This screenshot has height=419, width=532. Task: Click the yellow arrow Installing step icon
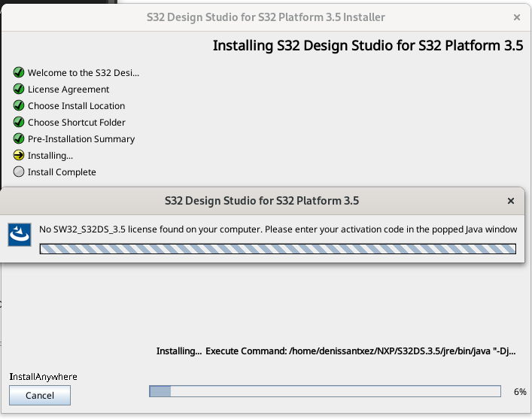tap(19, 156)
